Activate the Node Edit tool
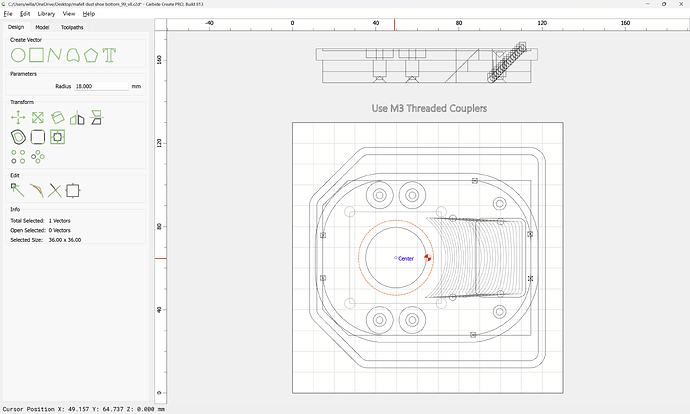 18,191
